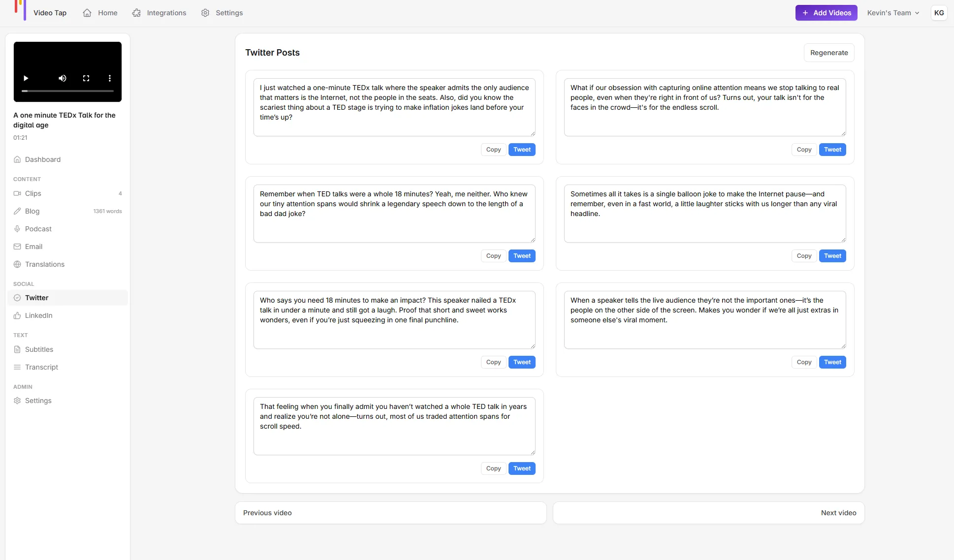Tweet the 'Who says you need 18 minutes' post
Image resolution: width=954 pixels, height=560 pixels.
(x=522, y=362)
